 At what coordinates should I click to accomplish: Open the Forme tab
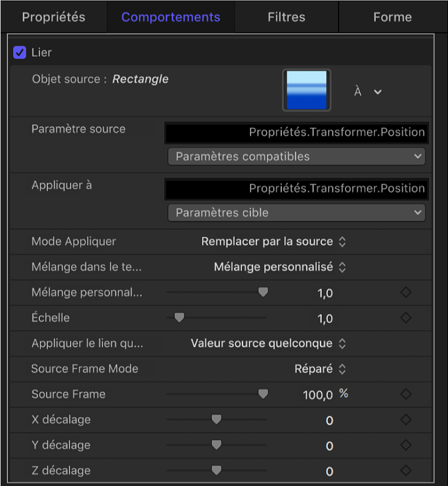pyautogui.click(x=392, y=17)
